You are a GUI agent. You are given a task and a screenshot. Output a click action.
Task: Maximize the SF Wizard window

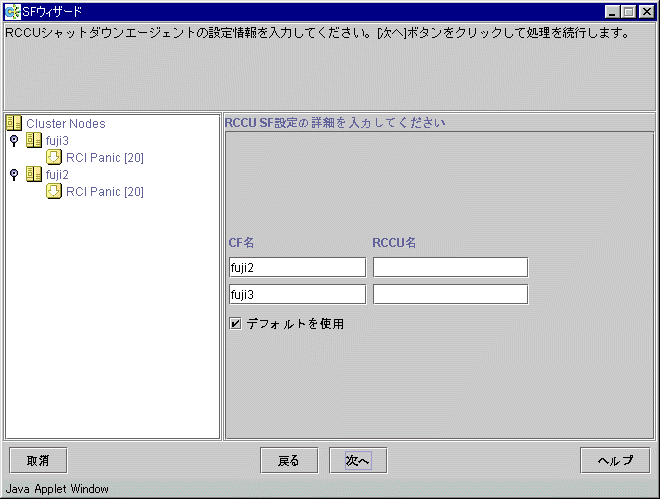(x=628, y=12)
